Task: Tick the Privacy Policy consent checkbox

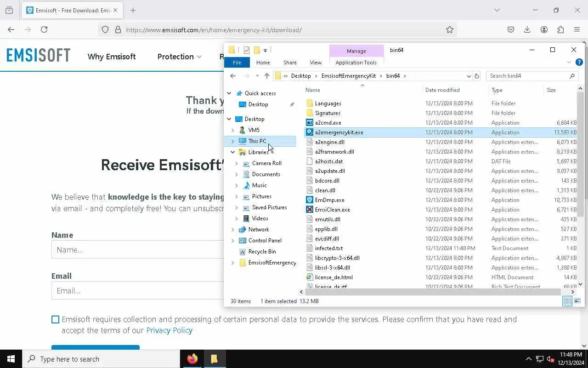Action: [55, 319]
